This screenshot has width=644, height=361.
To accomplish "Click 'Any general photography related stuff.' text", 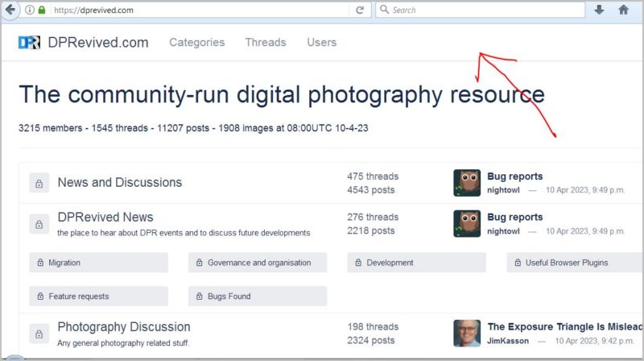I will tap(123, 343).
